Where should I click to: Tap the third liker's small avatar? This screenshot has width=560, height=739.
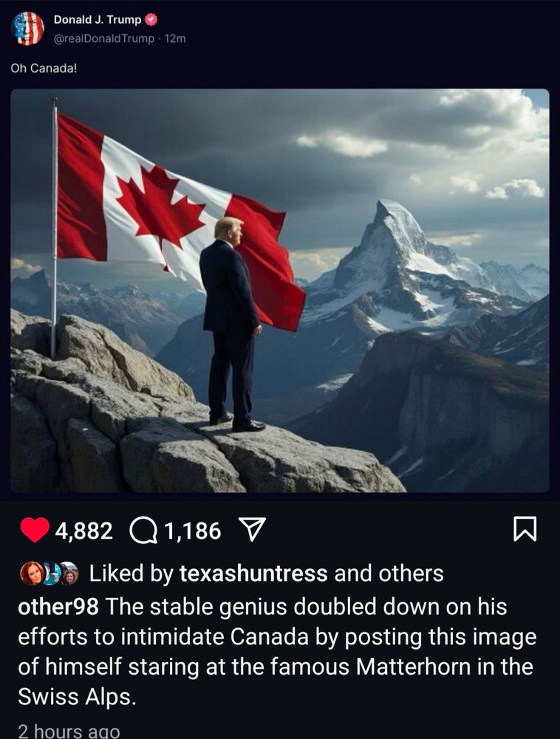pos(69,573)
